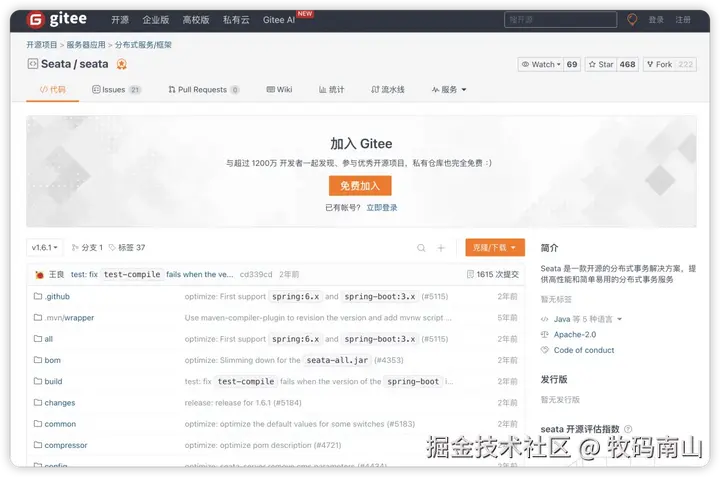The width and height of the screenshot is (720, 477).
Task: Click the star count 468
Action: [x=627, y=64]
